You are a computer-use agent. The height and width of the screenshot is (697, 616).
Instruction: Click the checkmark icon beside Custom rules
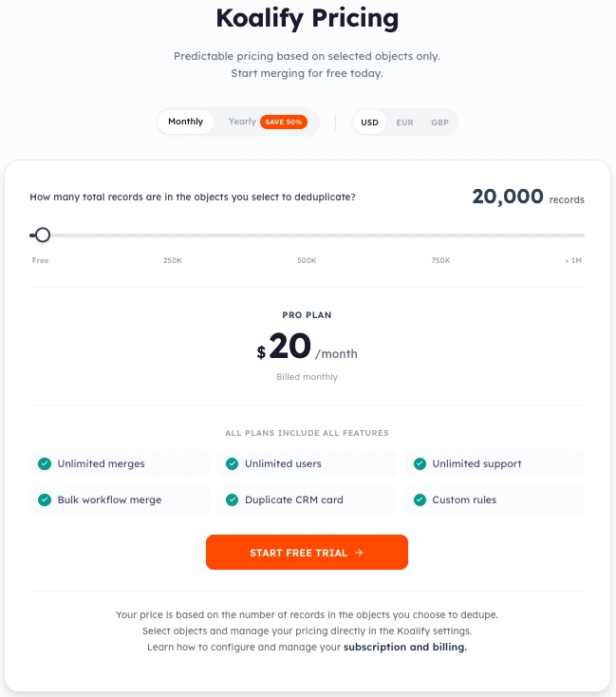tap(419, 499)
